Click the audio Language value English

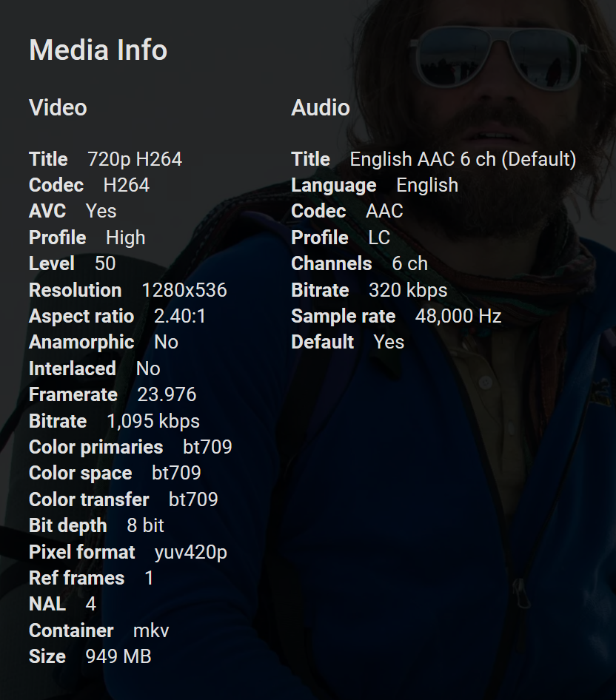pyautogui.click(x=427, y=185)
